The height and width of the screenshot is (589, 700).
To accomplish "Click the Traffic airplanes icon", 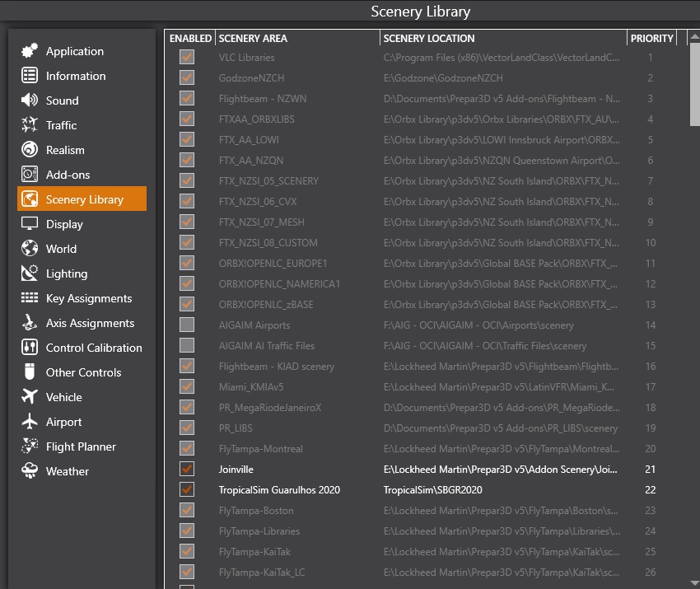I will pos(30,125).
